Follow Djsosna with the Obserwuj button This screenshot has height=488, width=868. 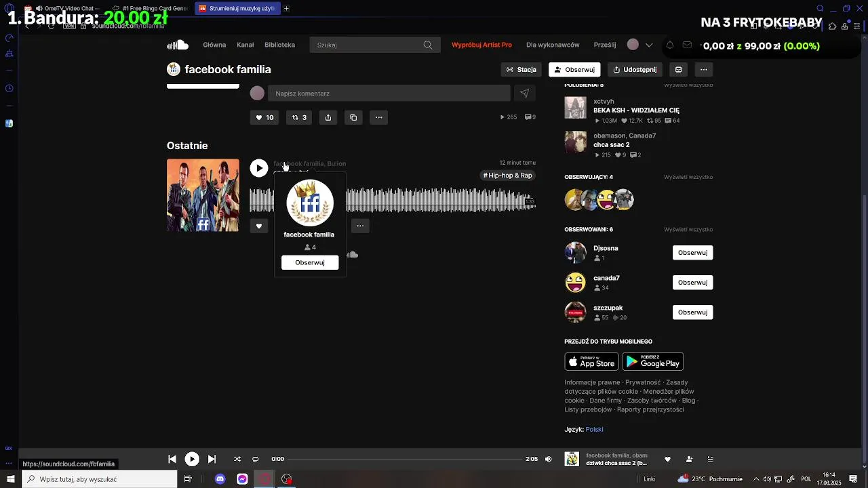(692, 253)
